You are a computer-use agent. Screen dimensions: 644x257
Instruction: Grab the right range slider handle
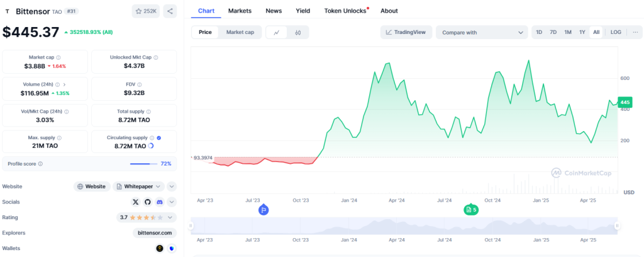617,226
